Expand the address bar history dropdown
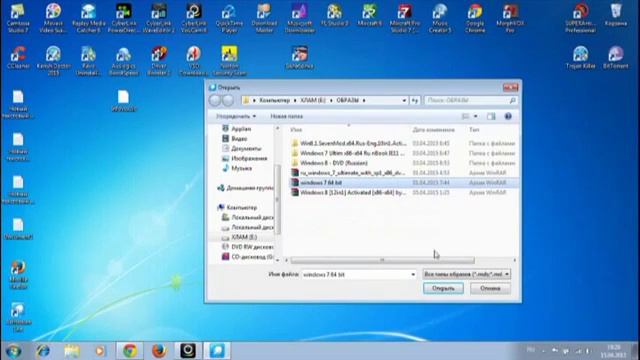The height and width of the screenshot is (360, 640). [x=404, y=100]
